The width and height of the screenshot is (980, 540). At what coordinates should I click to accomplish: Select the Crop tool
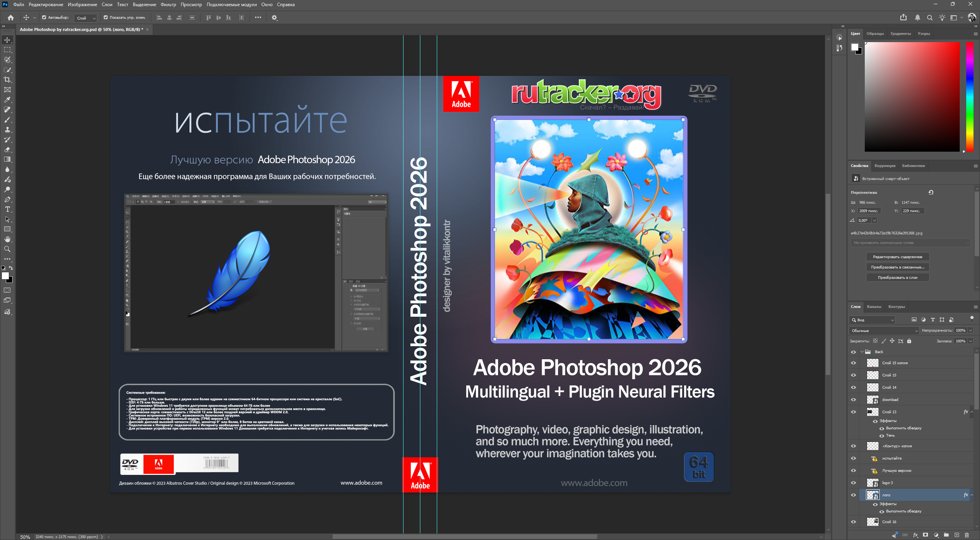point(7,80)
